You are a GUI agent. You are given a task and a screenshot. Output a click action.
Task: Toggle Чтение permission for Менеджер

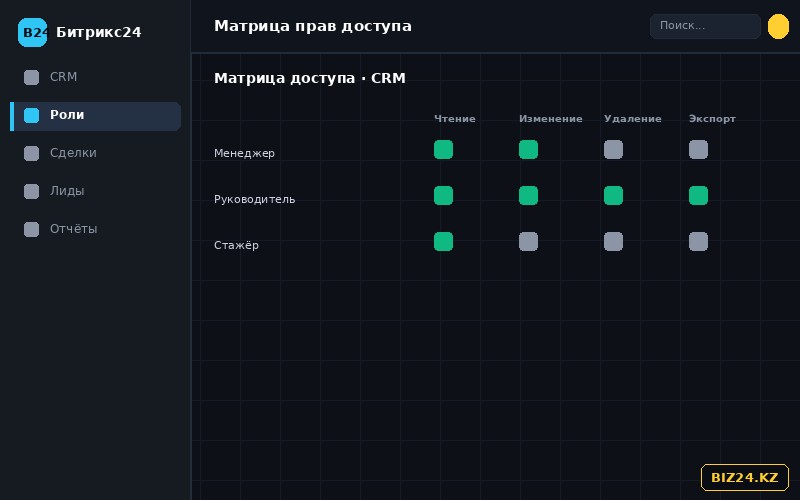pyautogui.click(x=443, y=149)
